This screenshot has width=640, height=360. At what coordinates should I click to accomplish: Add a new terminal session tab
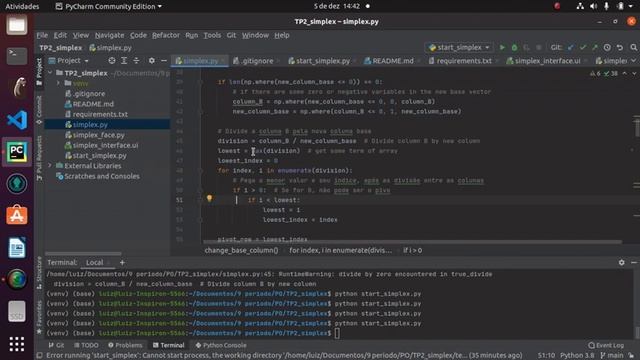[x=122, y=262]
